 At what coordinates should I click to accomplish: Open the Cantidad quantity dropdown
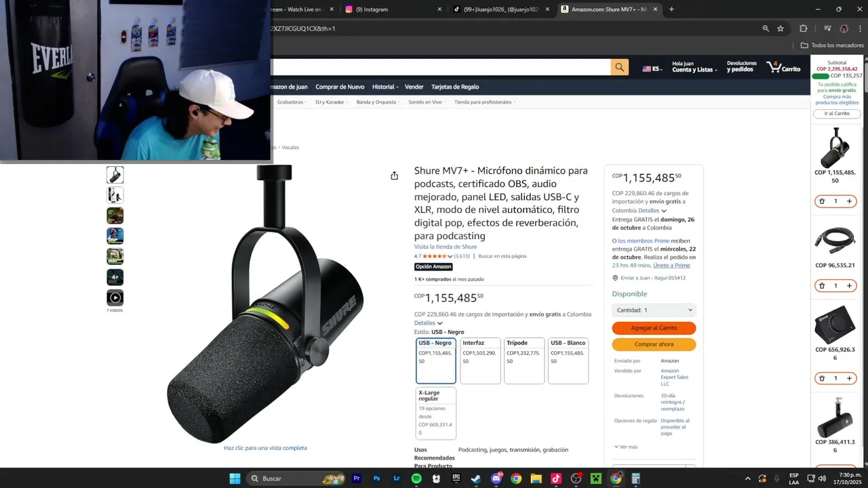(x=654, y=310)
